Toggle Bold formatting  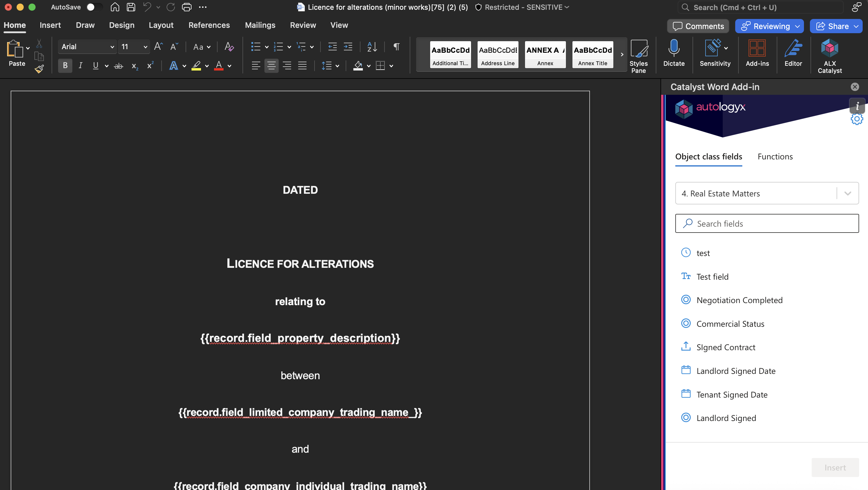coord(65,65)
